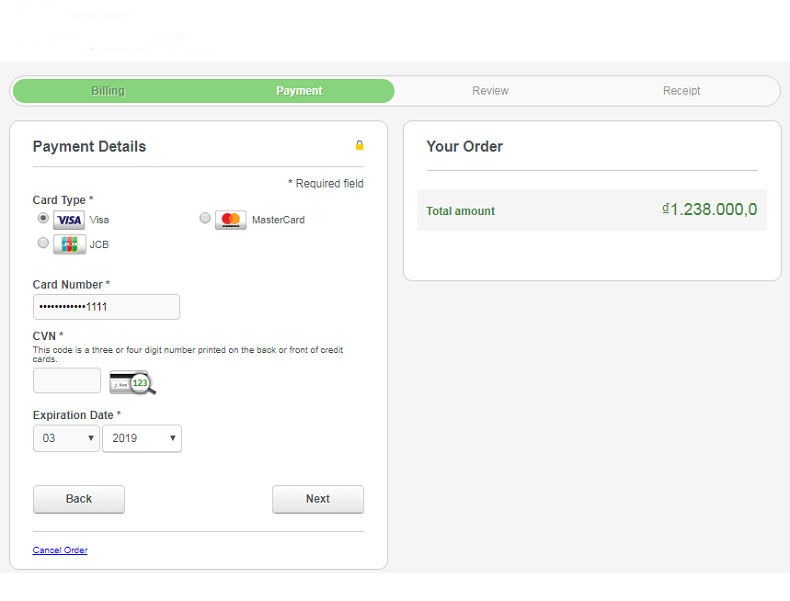Open the expiration year dropdown
The height and width of the screenshot is (601, 790).
point(142,438)
